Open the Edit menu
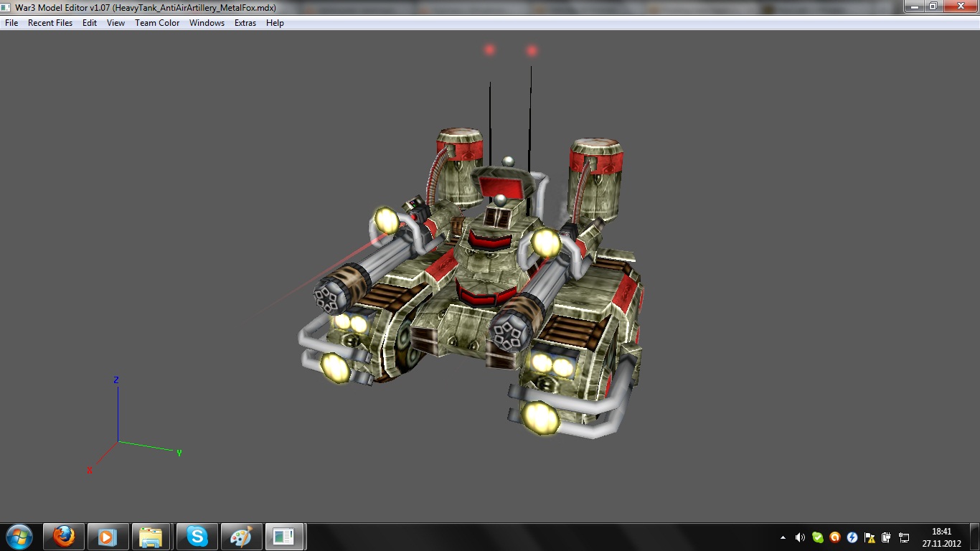 [x=90, y=23]
